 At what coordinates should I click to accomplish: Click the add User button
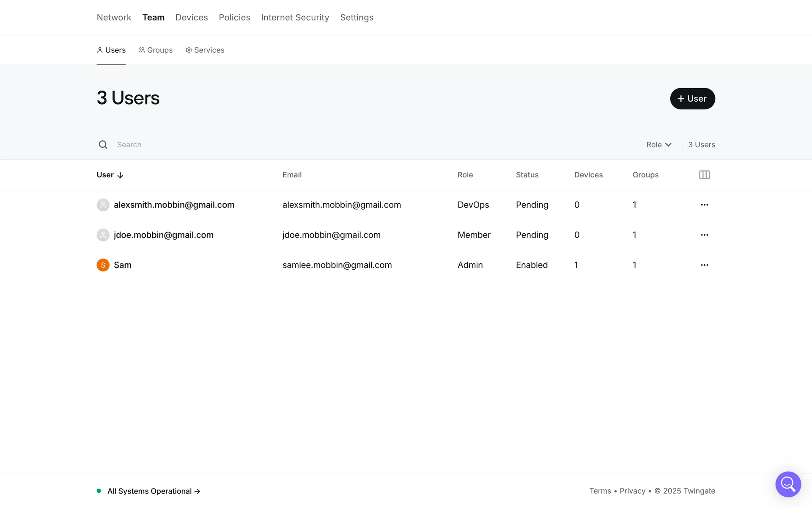(692, 99)
